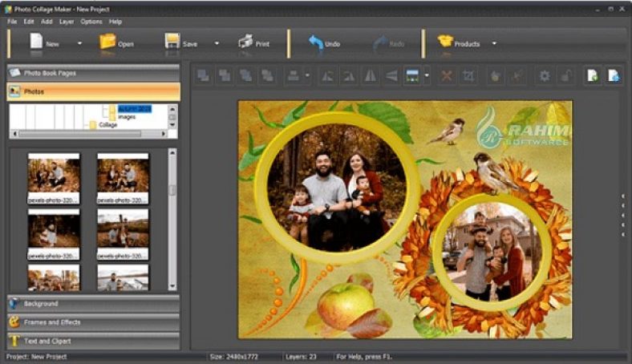Click the lock layer icon
Image resolution: width=632 pixels, height=364 pixels.
click(x=565, y=75)
